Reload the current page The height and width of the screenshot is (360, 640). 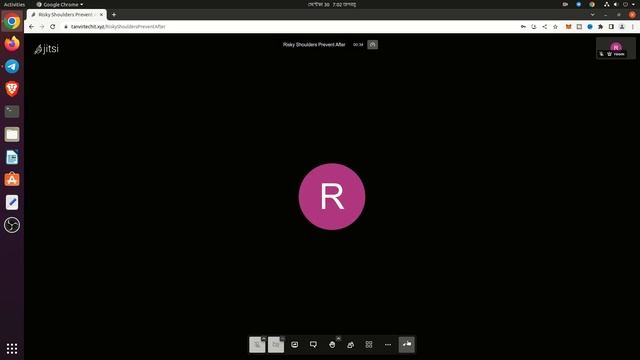tap(53, 27)
